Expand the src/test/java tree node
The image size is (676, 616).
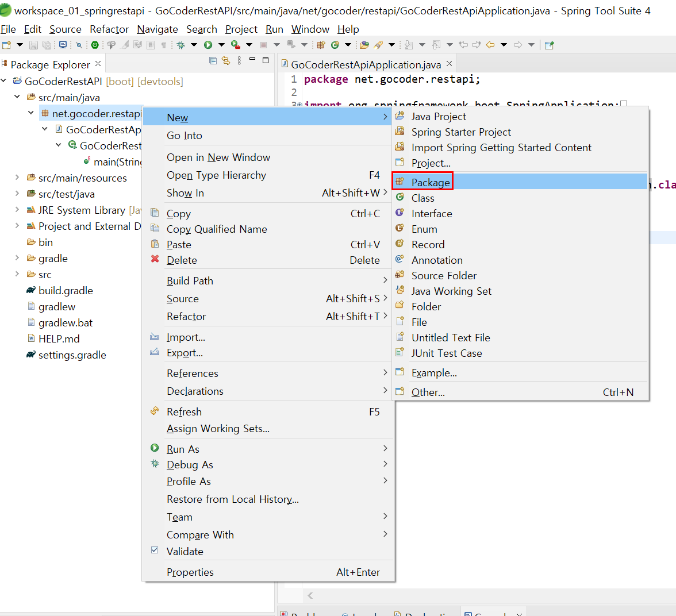[x=17, y=194]
